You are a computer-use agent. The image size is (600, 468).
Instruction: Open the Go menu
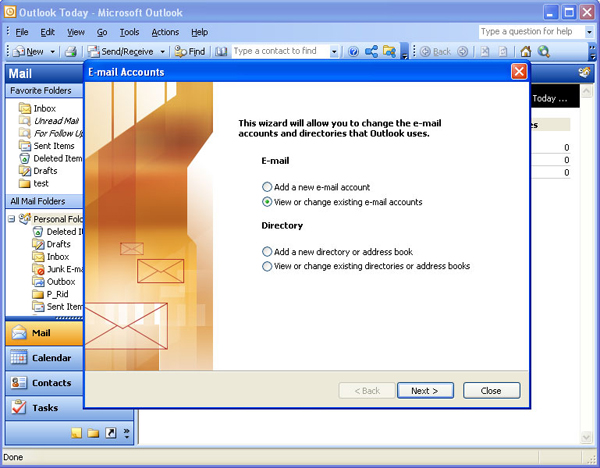(x=102, y=32)
